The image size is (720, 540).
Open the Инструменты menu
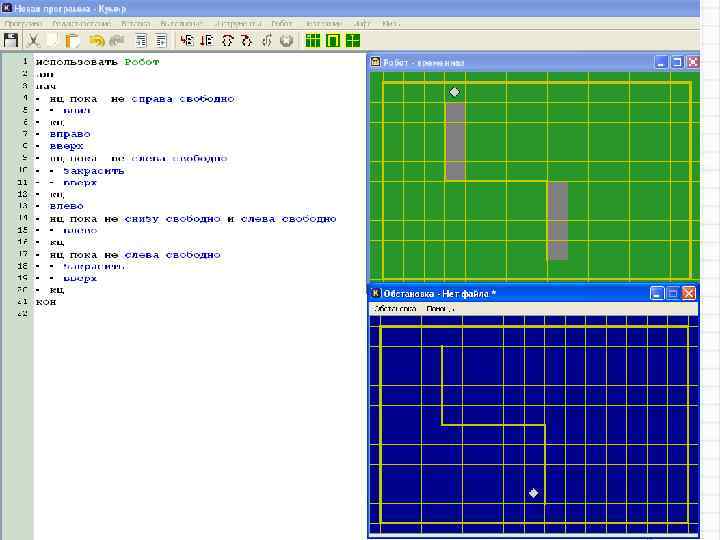coord(238,23)
